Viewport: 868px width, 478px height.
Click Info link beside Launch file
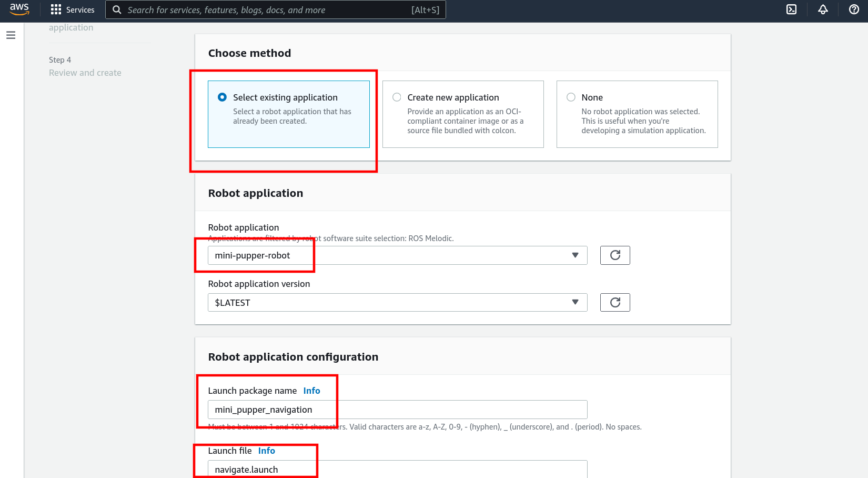pos(266,451)
